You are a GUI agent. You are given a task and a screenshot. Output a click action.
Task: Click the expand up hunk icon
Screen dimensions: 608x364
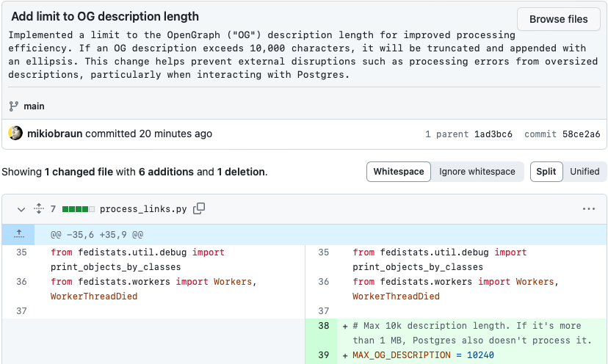pos(20,234)
